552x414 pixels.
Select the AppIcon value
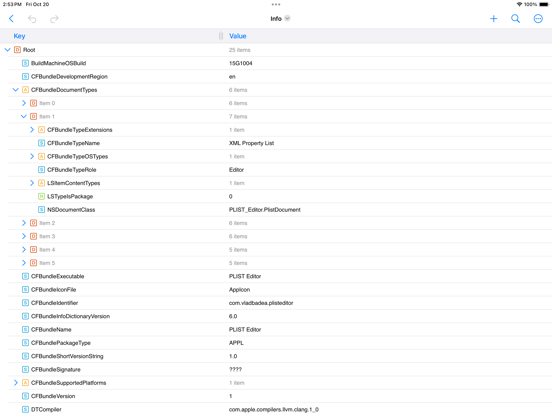[x=239, y=290]
